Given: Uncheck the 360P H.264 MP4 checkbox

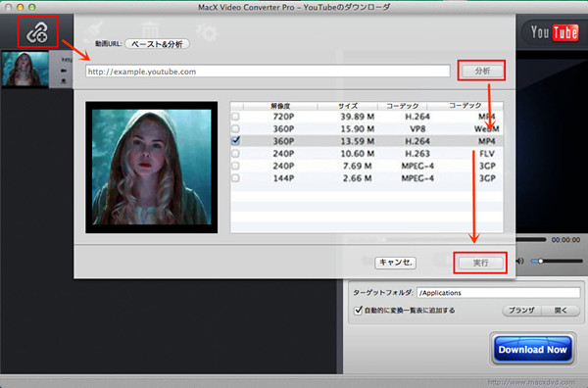Looking at the screenshot, I should tap(235, 141).
